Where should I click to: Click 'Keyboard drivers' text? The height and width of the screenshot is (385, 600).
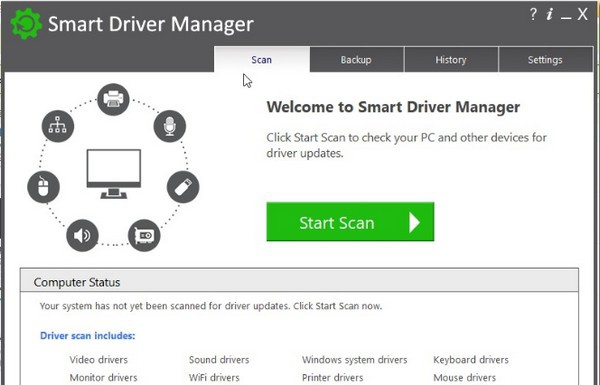(471, 360)
